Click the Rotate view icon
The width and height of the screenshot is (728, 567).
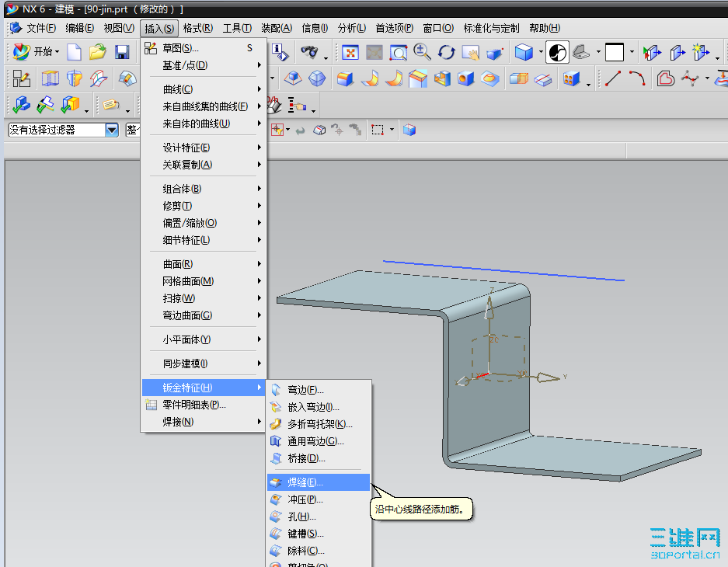coord(446,52)
